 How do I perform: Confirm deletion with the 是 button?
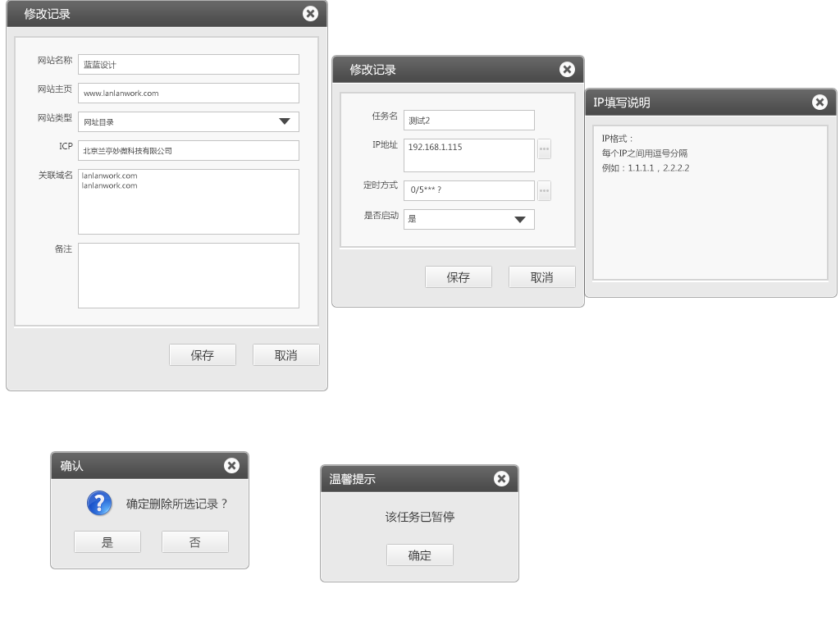pos(107,542)
